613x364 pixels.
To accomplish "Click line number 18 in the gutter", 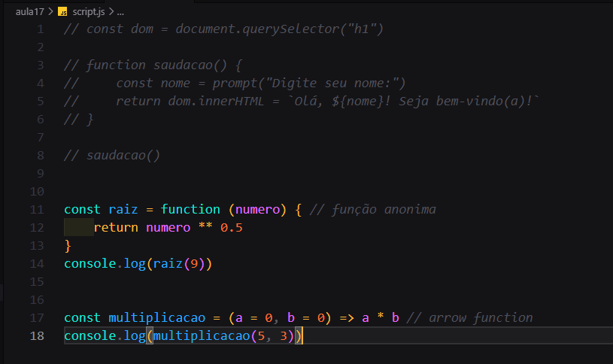I will [x=37, y=336].
